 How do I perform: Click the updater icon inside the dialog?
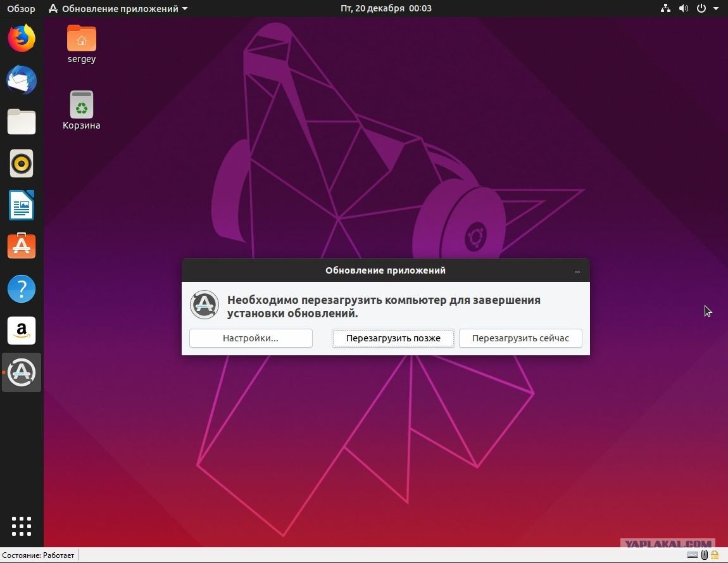coord(204,305)
